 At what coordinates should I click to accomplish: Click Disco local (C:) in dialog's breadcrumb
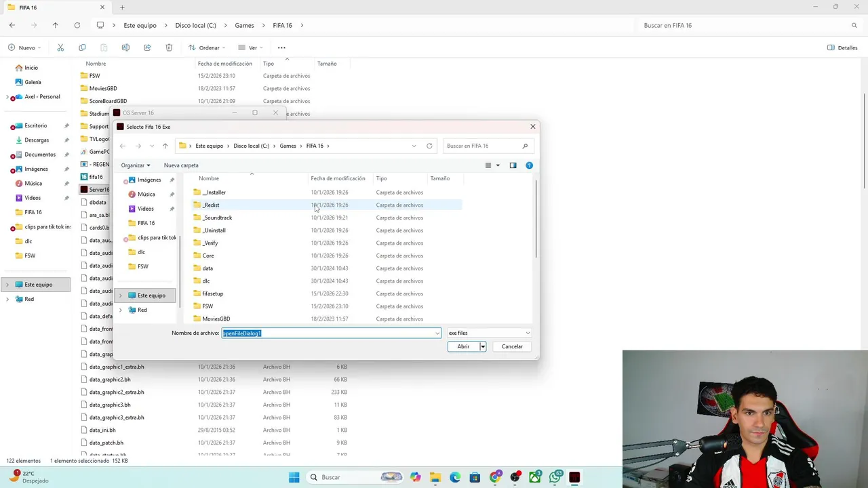(252, 146)
